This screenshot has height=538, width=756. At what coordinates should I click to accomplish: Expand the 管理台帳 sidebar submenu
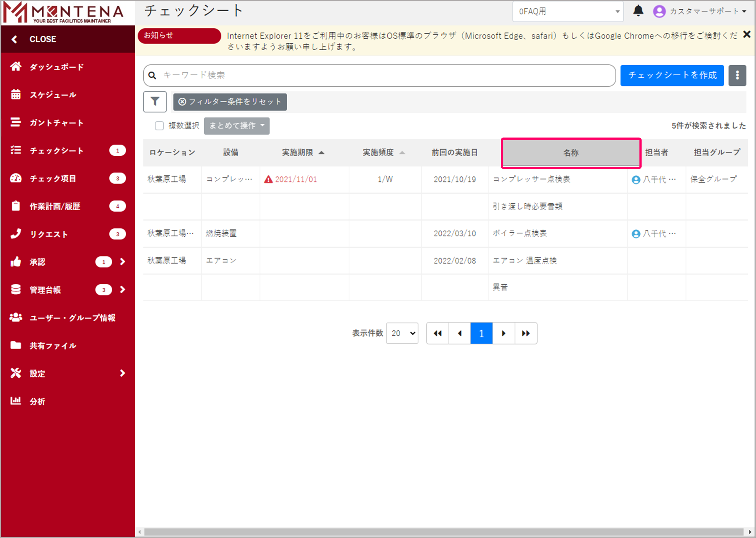click(122, 290)
